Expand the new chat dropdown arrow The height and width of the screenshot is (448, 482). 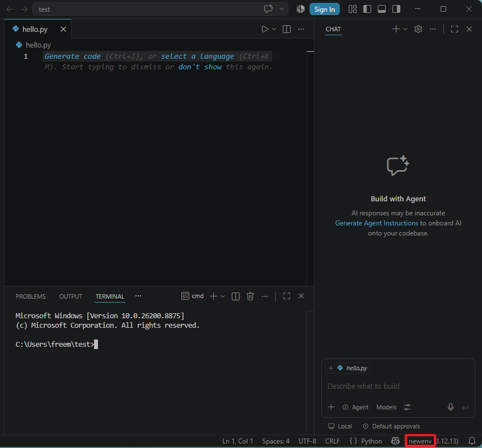(x=405, y=29)
